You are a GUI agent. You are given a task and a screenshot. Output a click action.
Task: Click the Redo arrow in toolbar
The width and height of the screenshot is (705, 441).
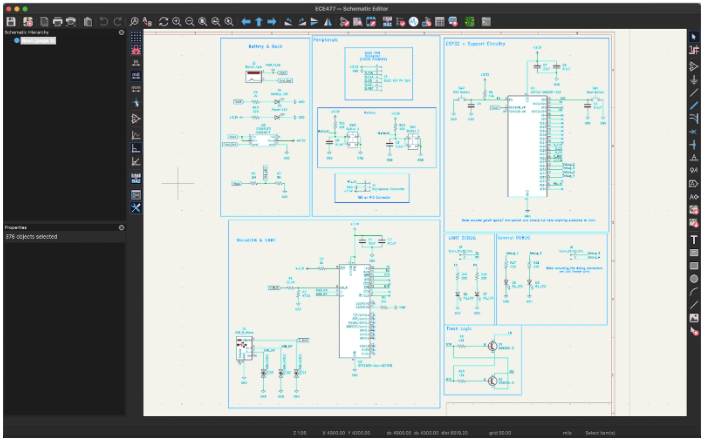point(119,20)
